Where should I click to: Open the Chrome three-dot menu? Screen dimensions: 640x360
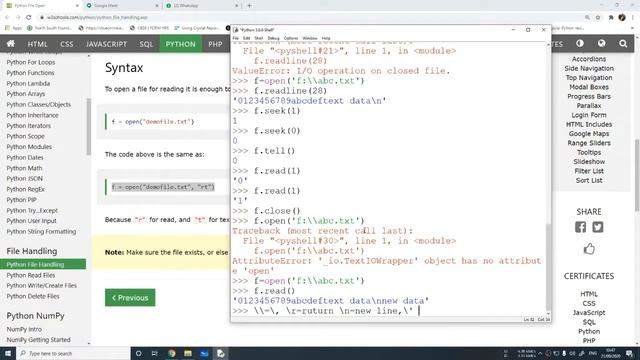[x=633, y=18]
